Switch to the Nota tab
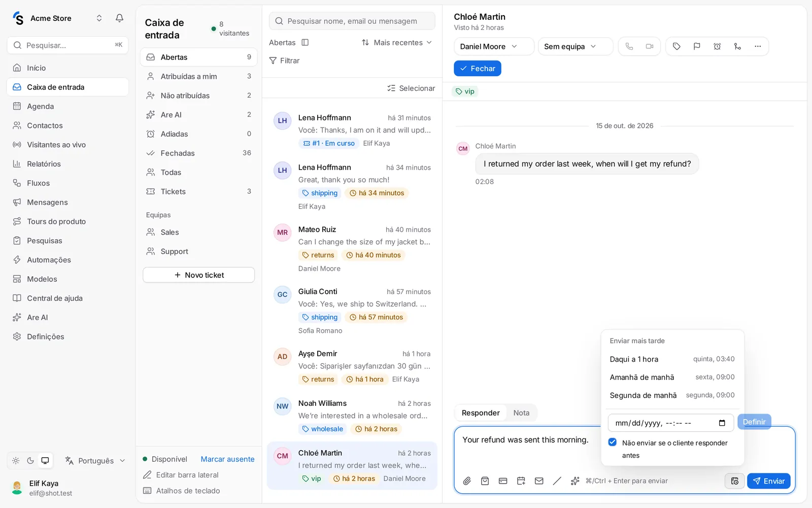Viewport: 812px width, 508px height. [521, 413]
